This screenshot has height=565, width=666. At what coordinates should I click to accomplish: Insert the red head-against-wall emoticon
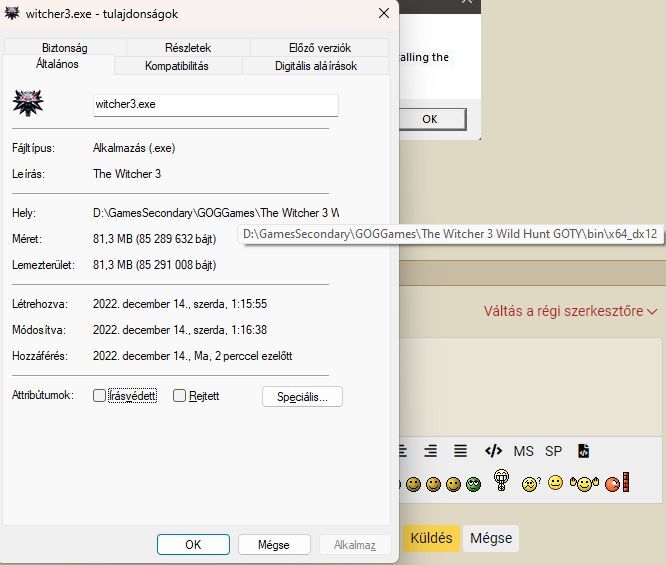coord(617,483)
